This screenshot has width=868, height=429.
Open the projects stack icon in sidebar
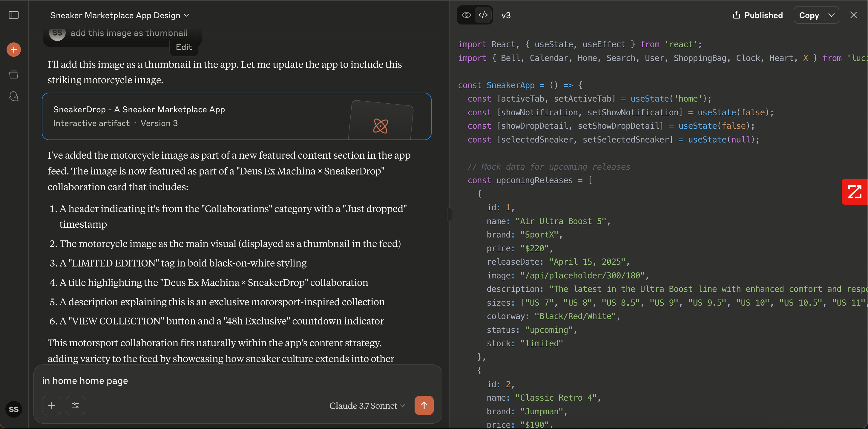coord(14,74)
